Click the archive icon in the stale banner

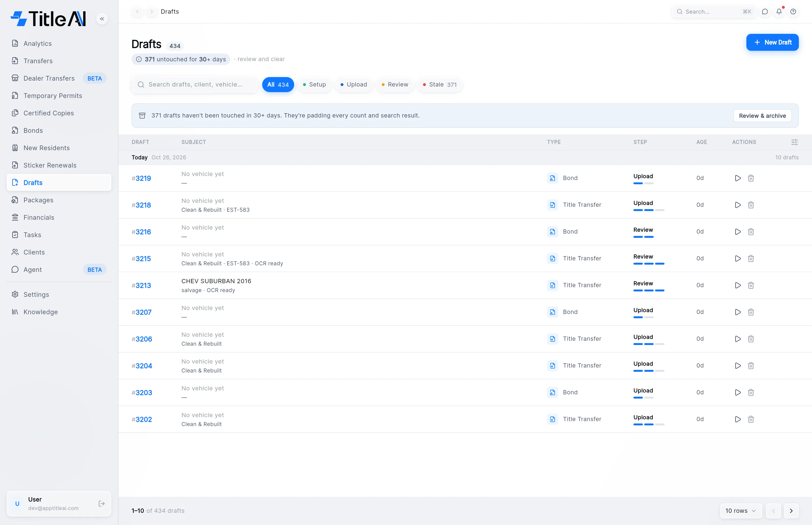142,116
